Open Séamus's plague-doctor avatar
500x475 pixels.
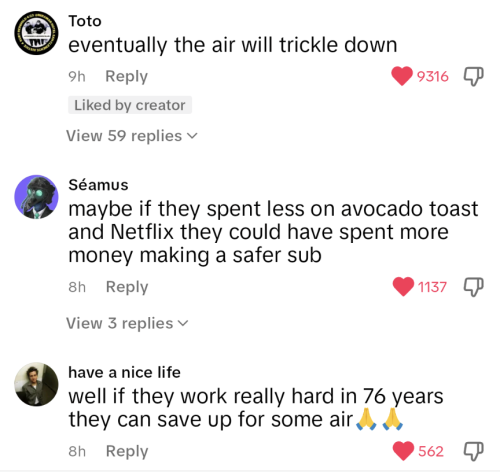[36, 197]
